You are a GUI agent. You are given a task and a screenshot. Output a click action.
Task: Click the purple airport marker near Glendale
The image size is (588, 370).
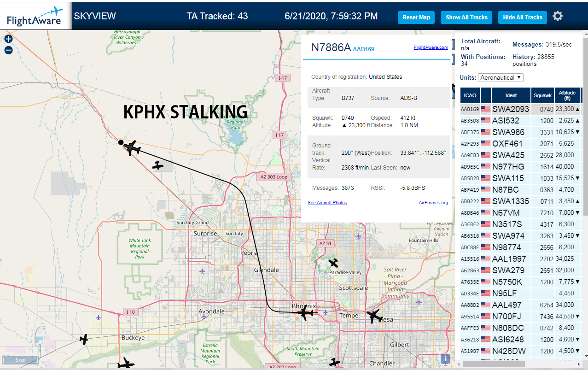(202, 270)
